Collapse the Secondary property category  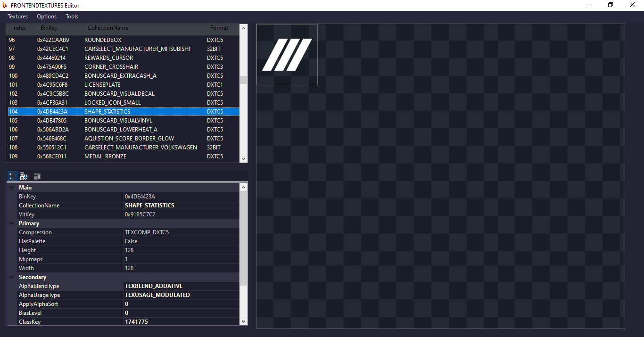[12, 277]
